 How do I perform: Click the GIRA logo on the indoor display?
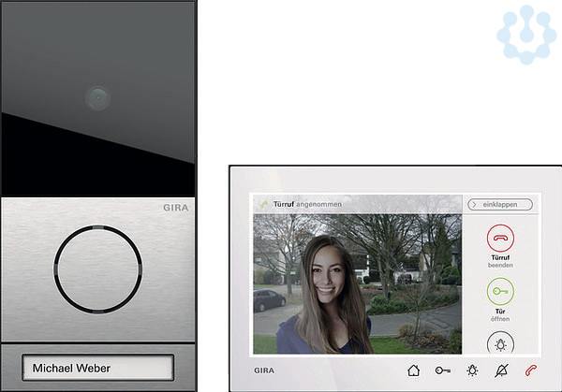pyautogui.click(x=265, y=370)
